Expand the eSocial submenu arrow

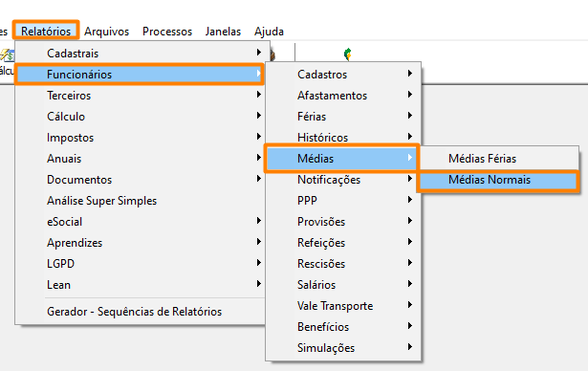pyautogui.click(x=259, y=221)
